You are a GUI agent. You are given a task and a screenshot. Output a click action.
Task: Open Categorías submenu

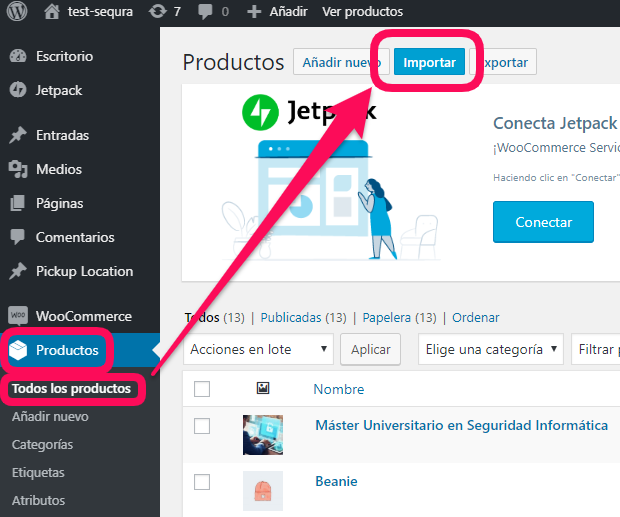click(42, 444)
